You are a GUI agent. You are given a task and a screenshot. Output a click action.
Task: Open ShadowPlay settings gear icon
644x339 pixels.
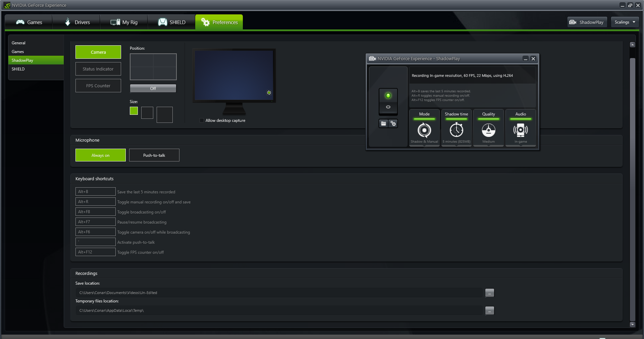[x=393, y=124]
